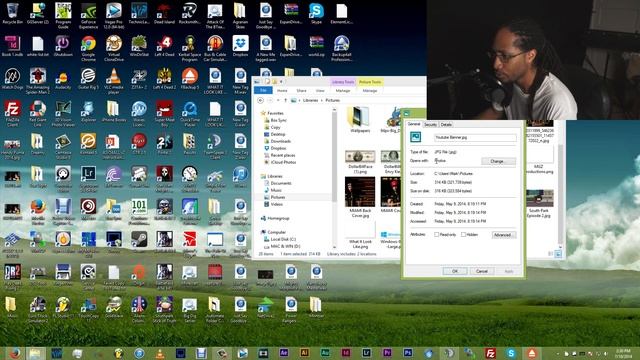Enable the Read-only attribute checkbox
Viewport: 640px width, 360px height.
click(436, 235)
